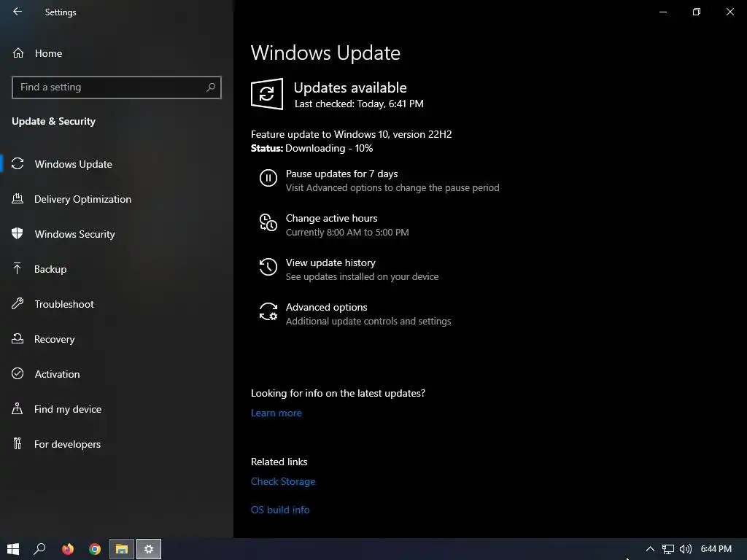Click the Status Downloading 10% text
747x560 pixels.
312,148
